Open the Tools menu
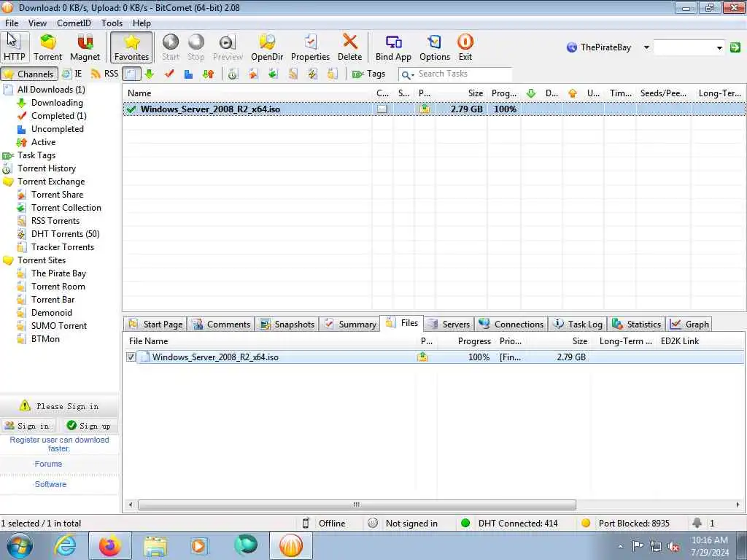The image size is (747, 560). 112,23
